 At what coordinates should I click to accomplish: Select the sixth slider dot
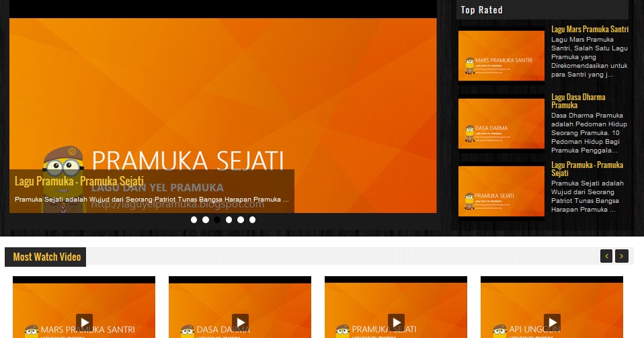(x=252, y=220)
